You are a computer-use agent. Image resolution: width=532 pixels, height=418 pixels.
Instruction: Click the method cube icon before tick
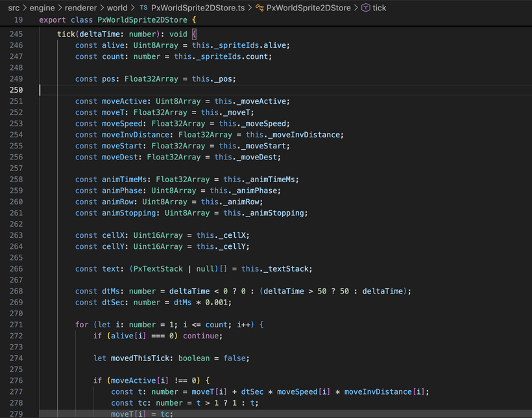[365, 8]
